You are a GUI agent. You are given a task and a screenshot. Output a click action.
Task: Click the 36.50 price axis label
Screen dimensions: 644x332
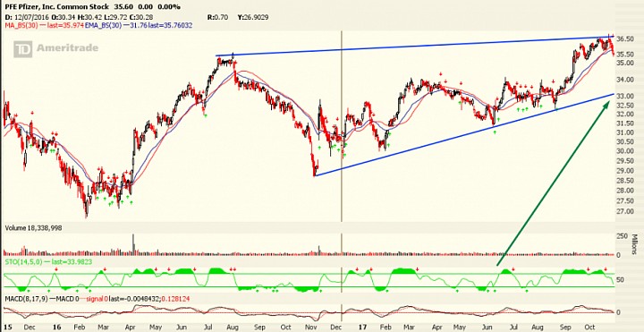[x=625, y=39]
